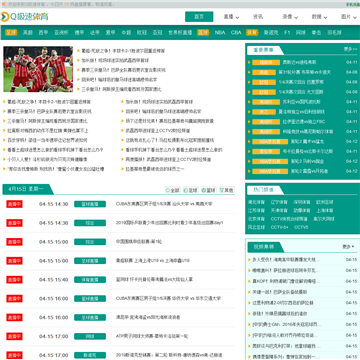Viewport: 360px width, 360px height.
Task: Select the 篮球 basketball filter icon
Action: tap(209, 190)
